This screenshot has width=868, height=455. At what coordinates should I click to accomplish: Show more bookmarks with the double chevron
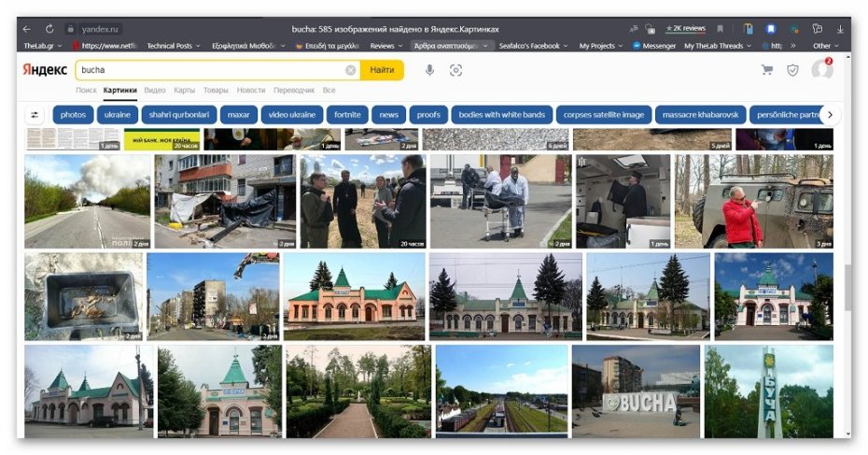(793, 46)
